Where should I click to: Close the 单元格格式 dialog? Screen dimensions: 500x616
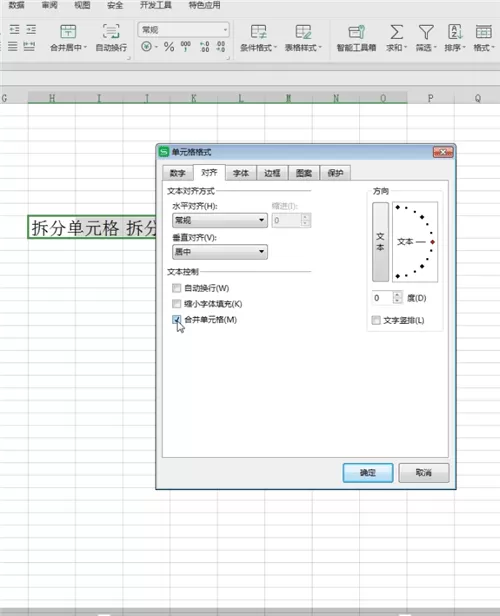(x=443, y=152)
